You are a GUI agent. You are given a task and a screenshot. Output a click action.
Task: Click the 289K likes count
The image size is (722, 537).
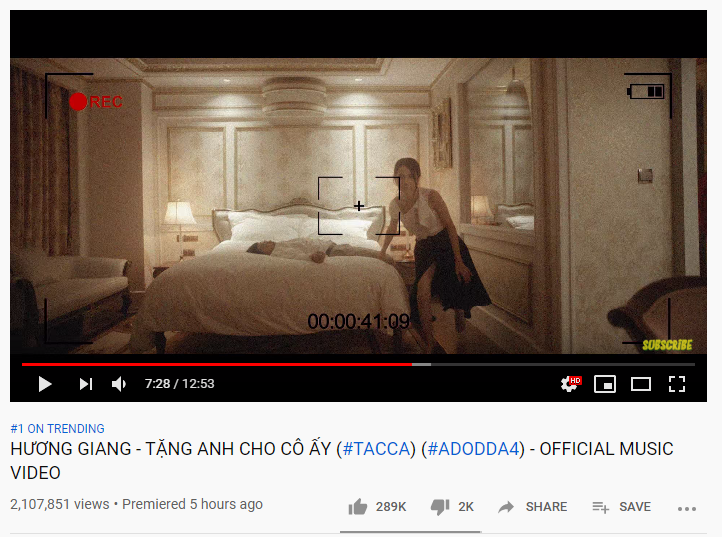point(390,507)
